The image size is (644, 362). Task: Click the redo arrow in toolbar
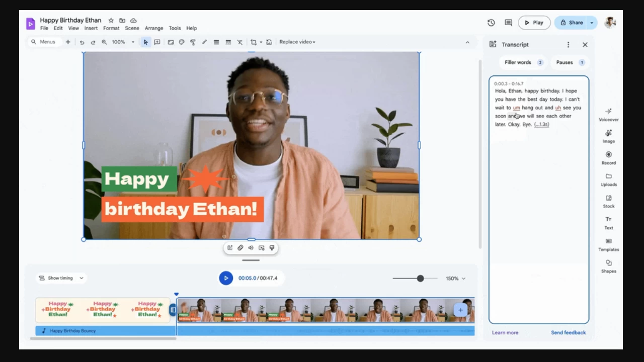tap(93, 42)
